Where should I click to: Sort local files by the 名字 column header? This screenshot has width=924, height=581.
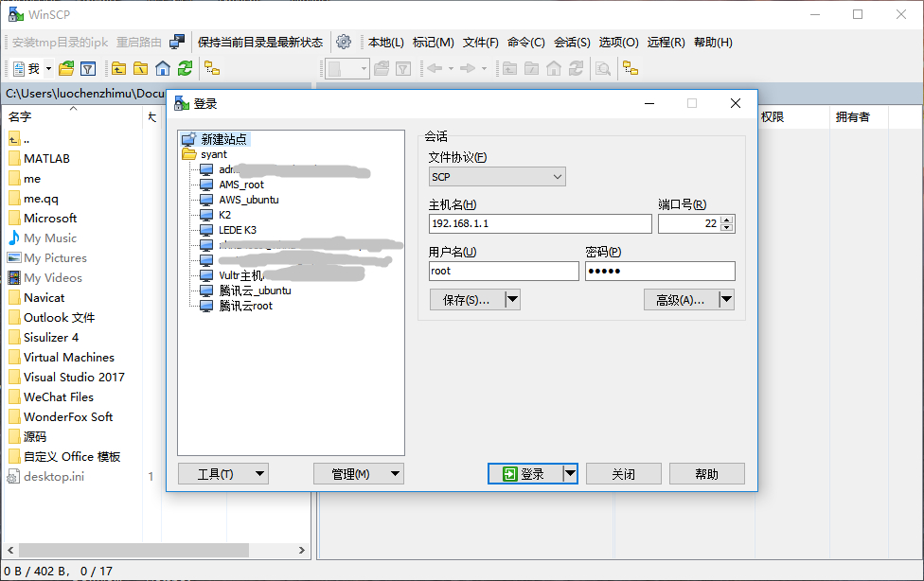coord(74,116)
